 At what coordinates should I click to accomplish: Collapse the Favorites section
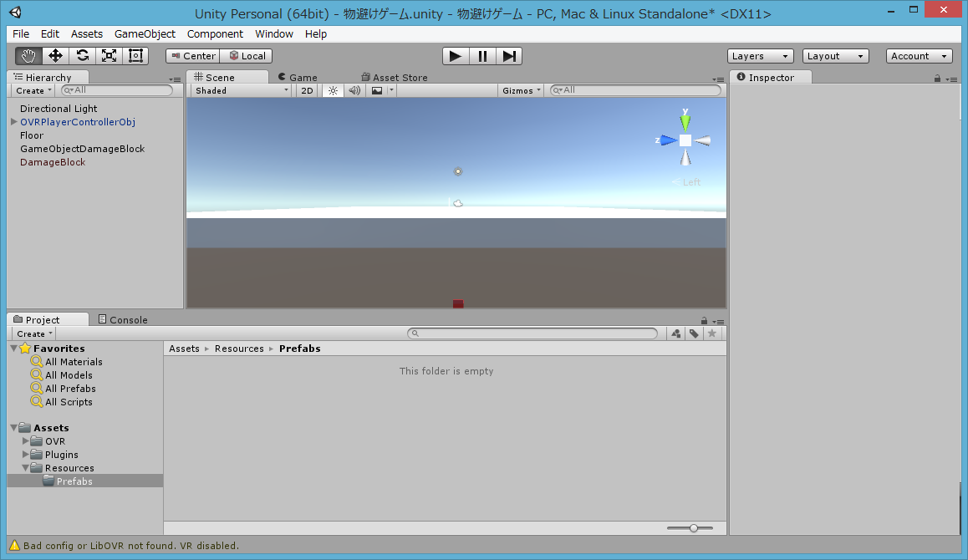[x=13, y=349]
